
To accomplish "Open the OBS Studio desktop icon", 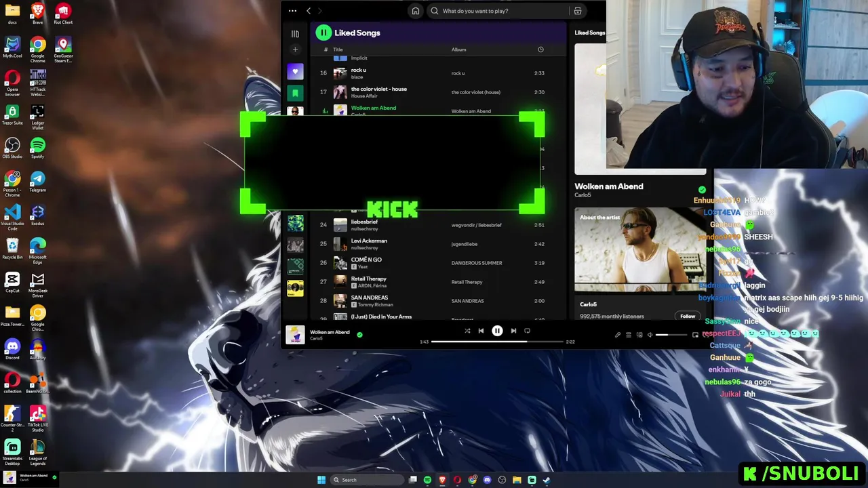I will (12, 148).
